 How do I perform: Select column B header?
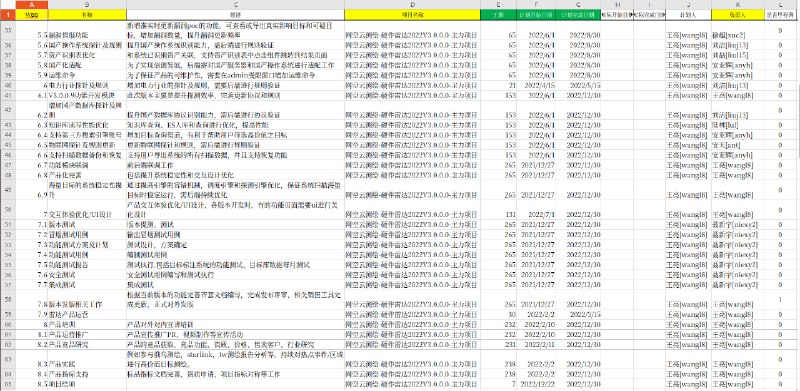pyautogui.click(x=87, y=5)
